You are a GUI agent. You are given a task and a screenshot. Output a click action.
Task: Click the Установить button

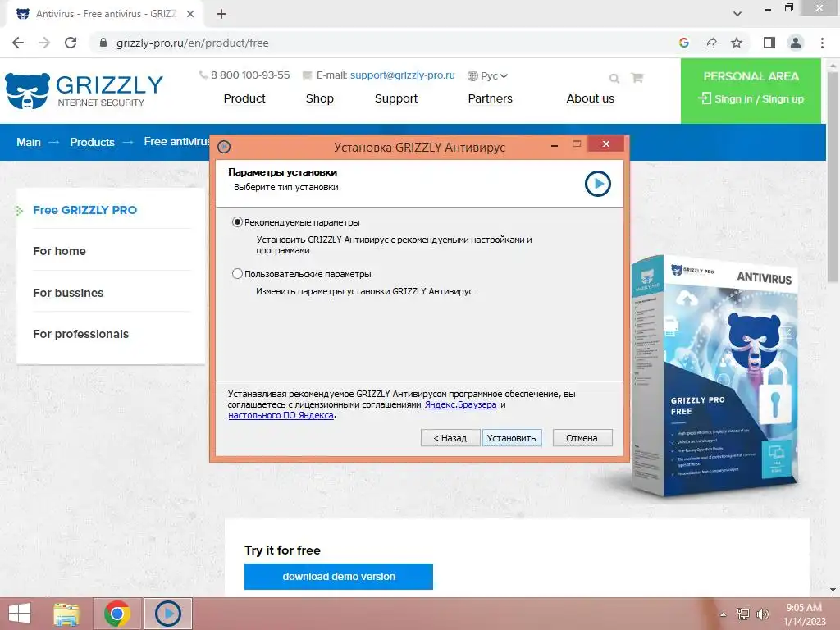[x=512, y=438]
